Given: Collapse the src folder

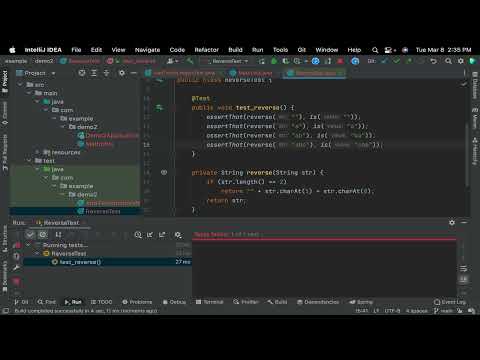Looking at the screenshot, I should (x=20, y=85).
